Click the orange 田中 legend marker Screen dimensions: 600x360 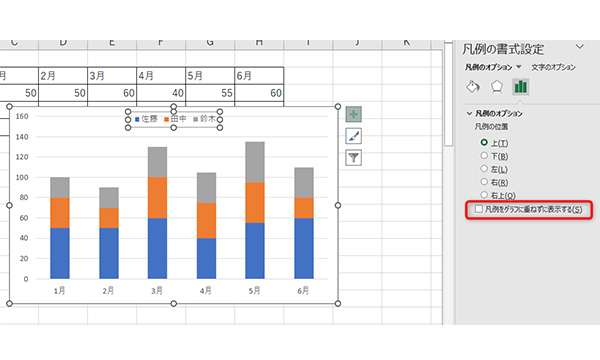click(166, 119)
